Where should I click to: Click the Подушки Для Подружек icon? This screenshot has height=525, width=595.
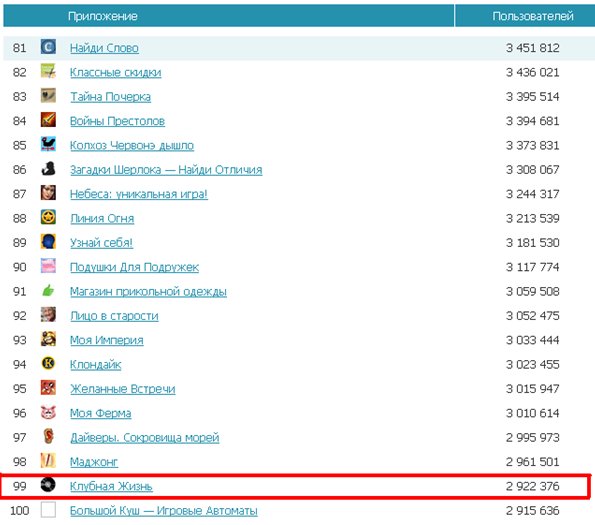48,266
